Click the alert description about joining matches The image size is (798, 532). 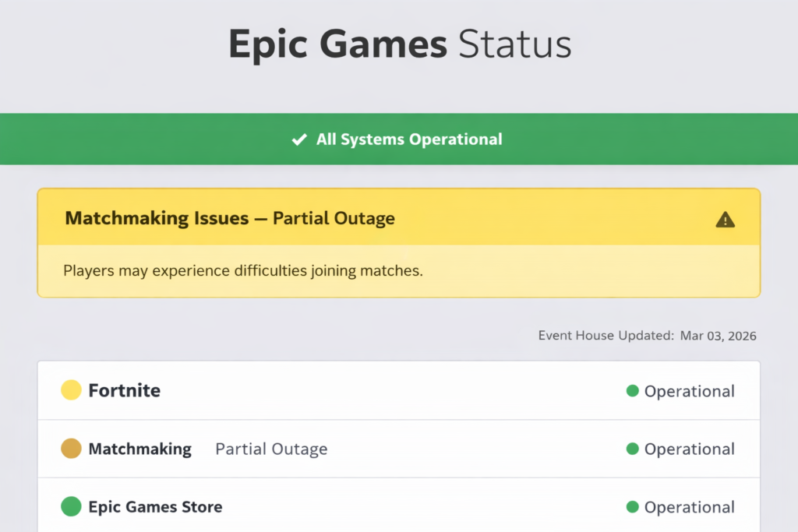pos(243,270)
